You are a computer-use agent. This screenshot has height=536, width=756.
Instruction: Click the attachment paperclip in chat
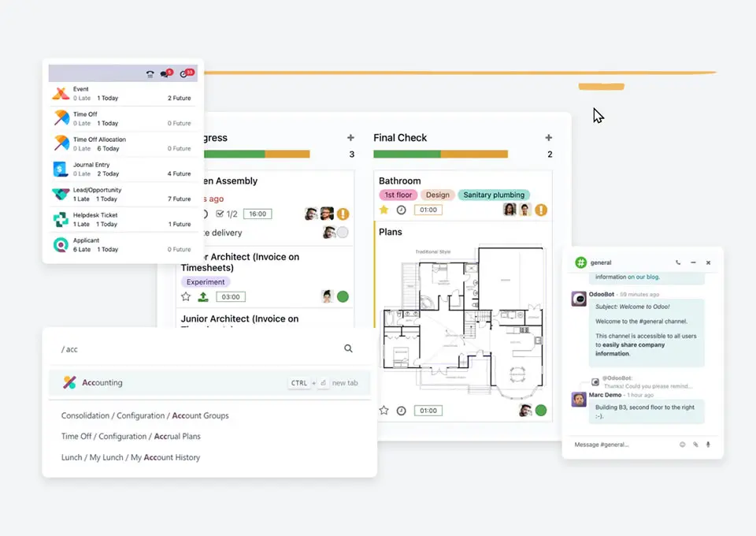[x=695, y=445]
